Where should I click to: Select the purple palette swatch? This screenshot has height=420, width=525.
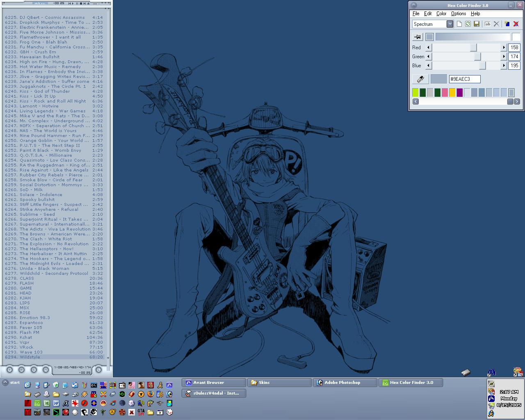point(460,93)
